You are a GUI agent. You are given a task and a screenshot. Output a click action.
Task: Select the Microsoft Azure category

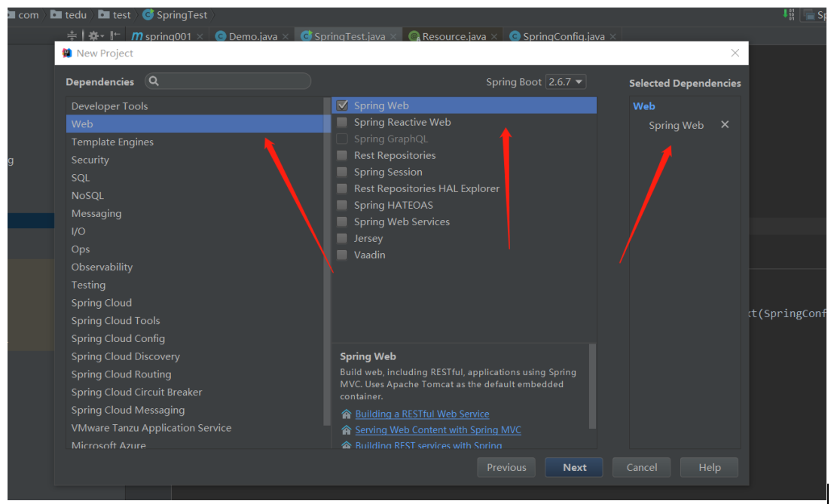(x=194, y=444)
